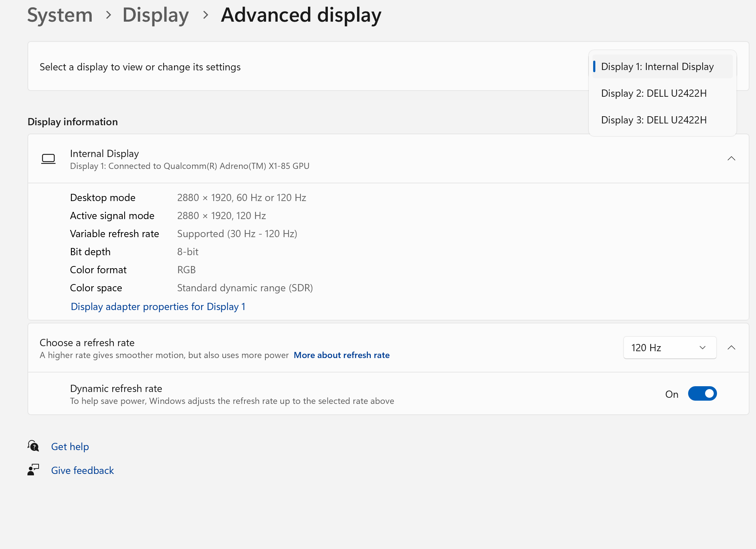Select Display 1: Internal Display option
The height and width of the screenshot is (549, 756).
[657, 67]
